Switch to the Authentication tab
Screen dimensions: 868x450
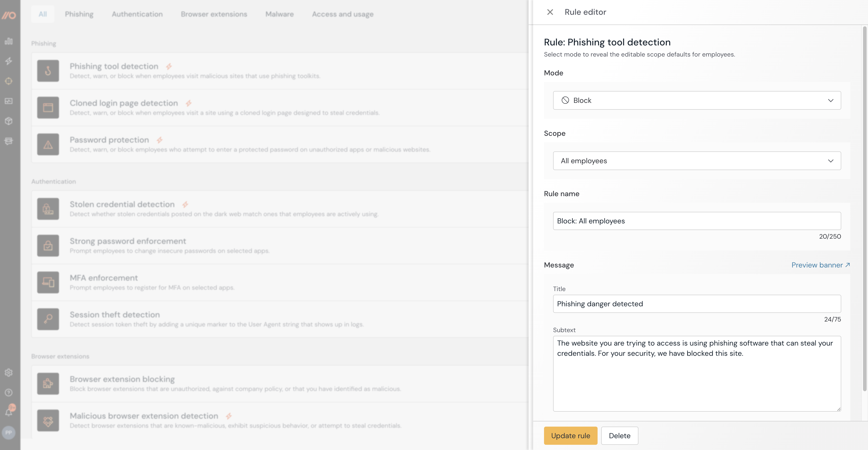coord(137,14)
